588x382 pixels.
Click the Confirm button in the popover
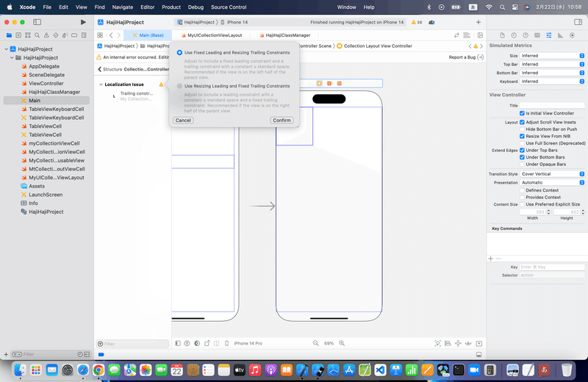(282, 120)
